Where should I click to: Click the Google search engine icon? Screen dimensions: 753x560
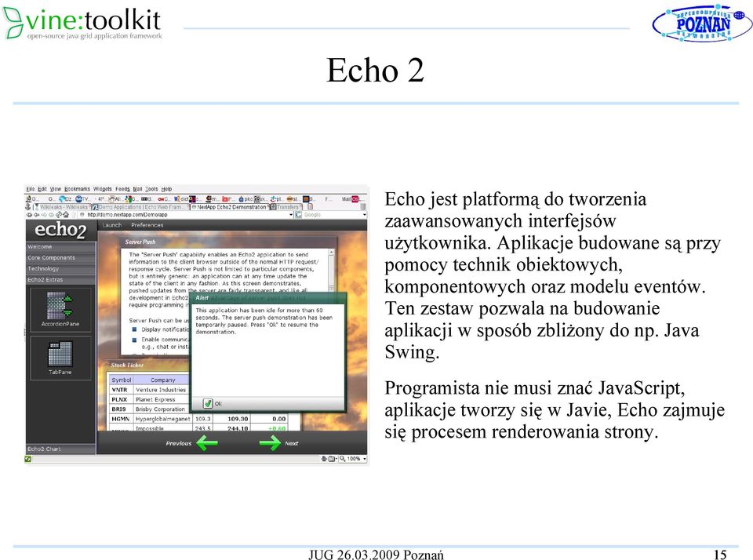(x=298, y=215)
